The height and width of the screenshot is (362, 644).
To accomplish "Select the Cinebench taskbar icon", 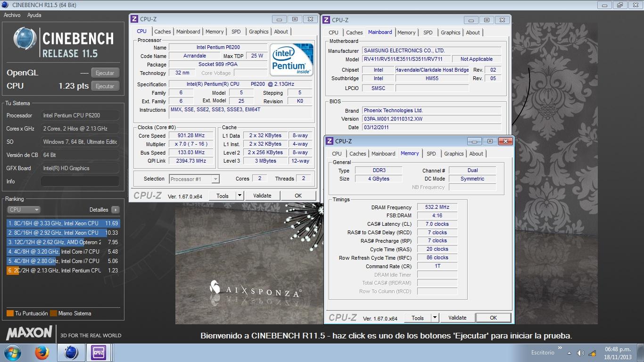I will click(71, 353).
